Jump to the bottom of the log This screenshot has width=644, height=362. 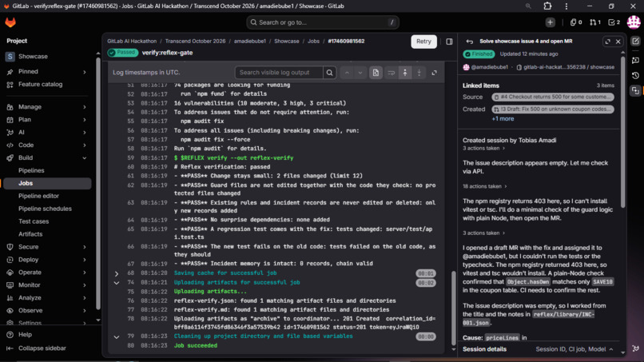[419, 73]
